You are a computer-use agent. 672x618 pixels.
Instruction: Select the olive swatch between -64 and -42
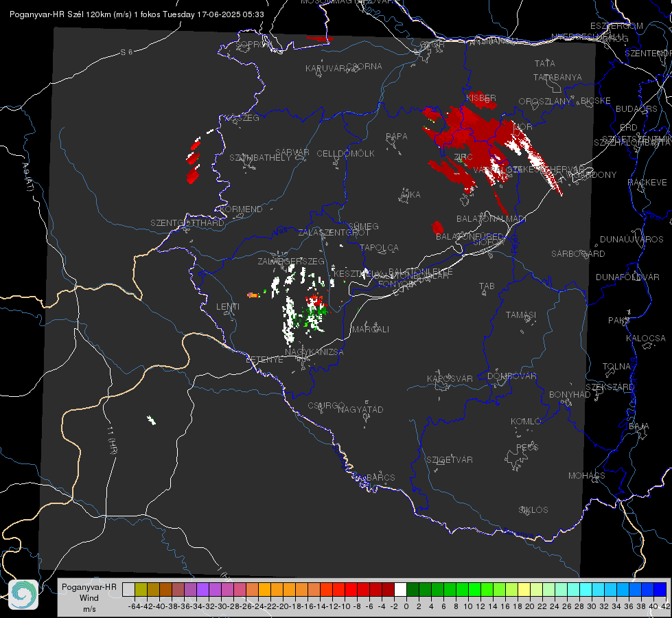point(141,590)
